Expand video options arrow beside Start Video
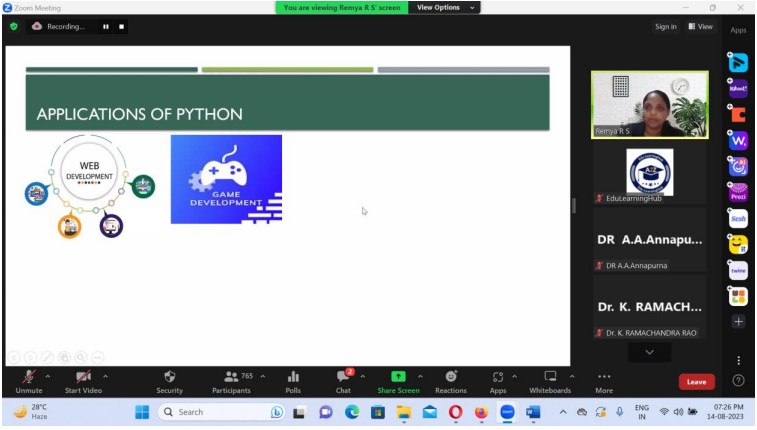757x430 pixels. [105, 376]
